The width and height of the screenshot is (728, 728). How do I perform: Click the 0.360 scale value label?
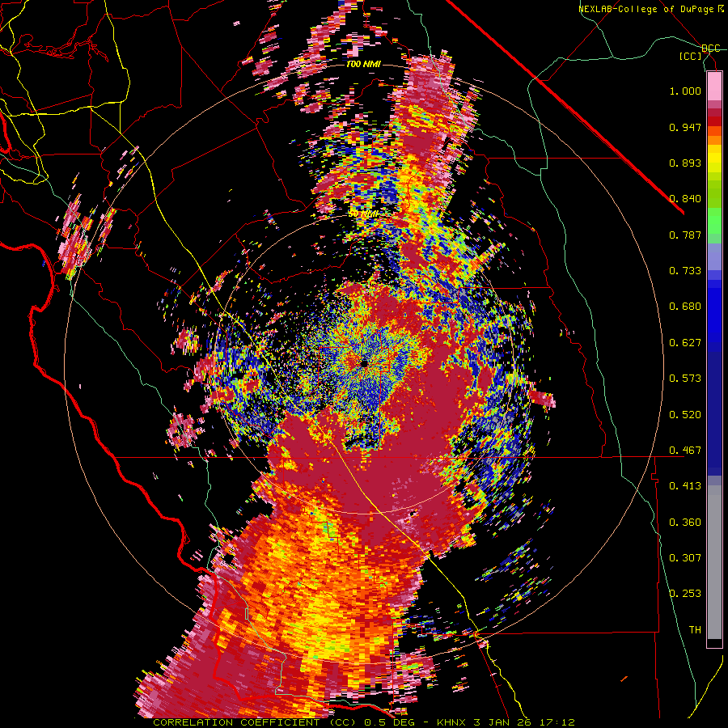(685, 523)
